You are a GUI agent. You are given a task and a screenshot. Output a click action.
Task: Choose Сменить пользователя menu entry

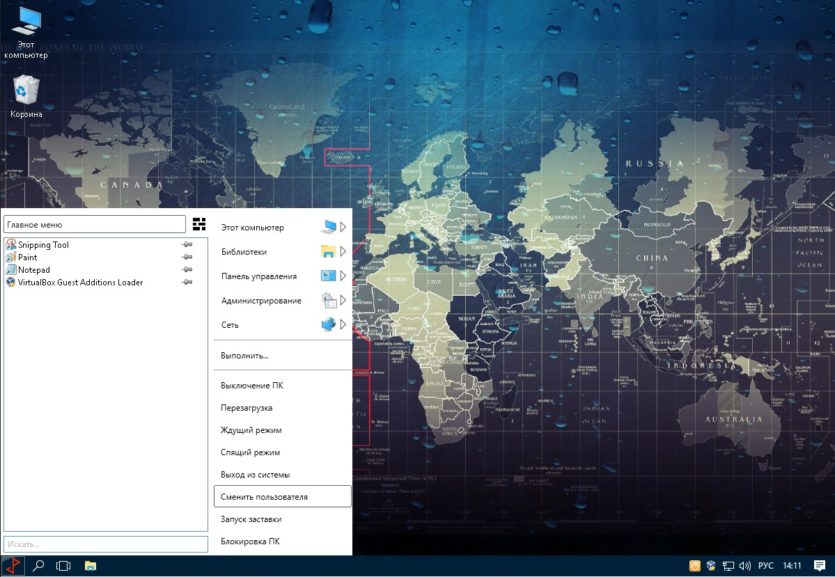[x=282, y=497]
